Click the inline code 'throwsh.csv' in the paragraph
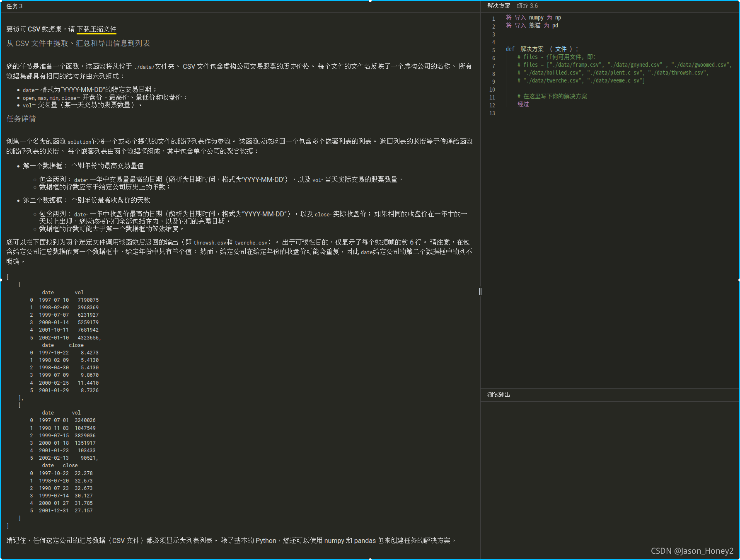The height and width of the screenshot is (560, 740). (210, 243)
